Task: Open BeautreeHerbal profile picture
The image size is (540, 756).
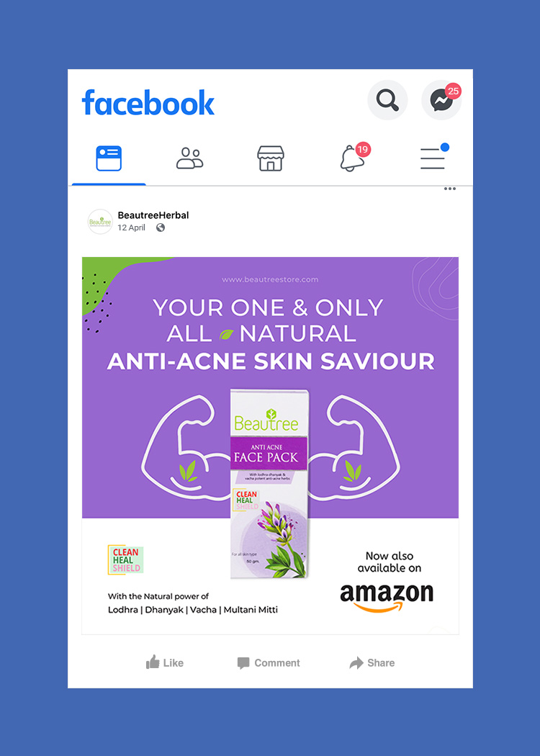Action: pos(100,222)
